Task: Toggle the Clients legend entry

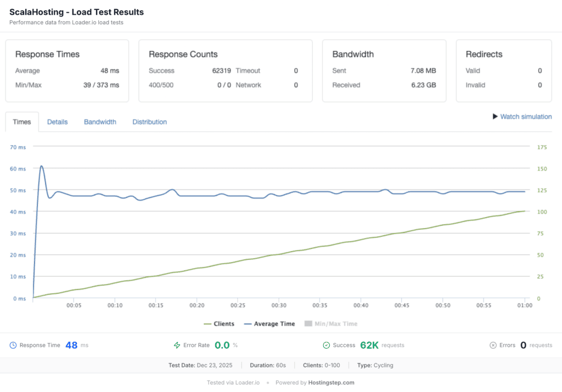Action: [x=219, y=323]
